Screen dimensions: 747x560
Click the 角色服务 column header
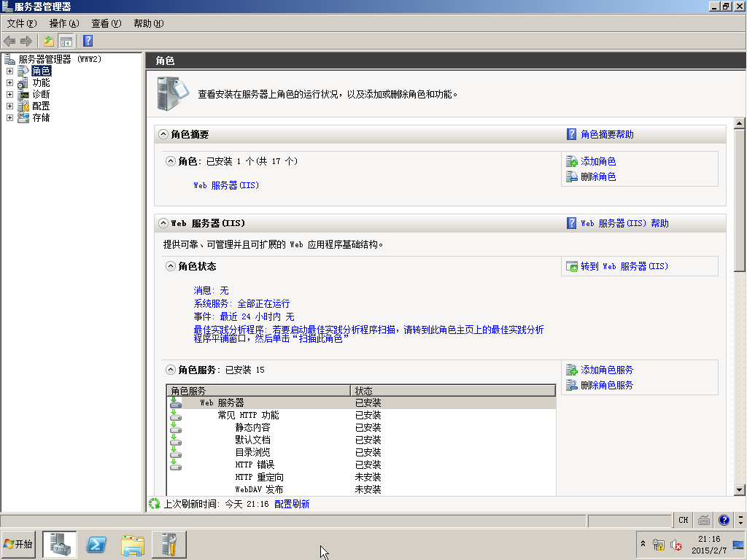tap(259, 391)
